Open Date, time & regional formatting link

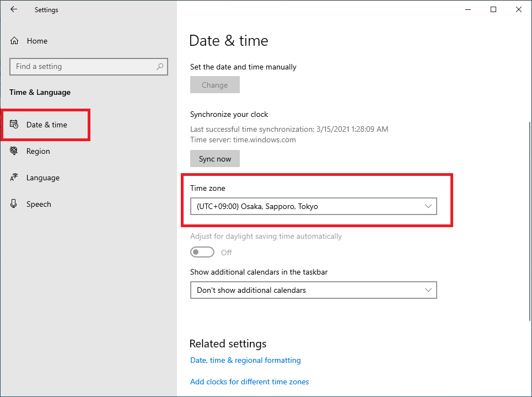coord(245,360)
